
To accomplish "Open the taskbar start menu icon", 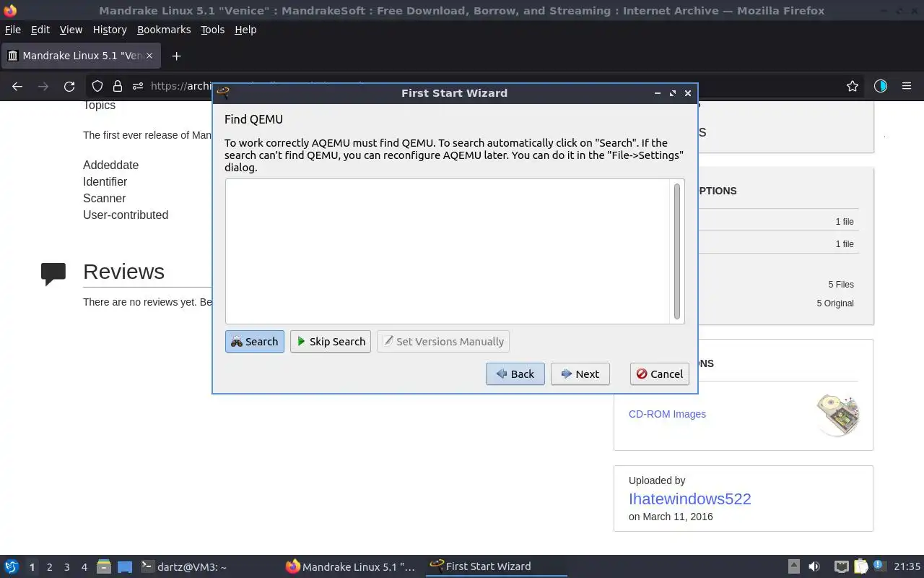I will 12,567.
